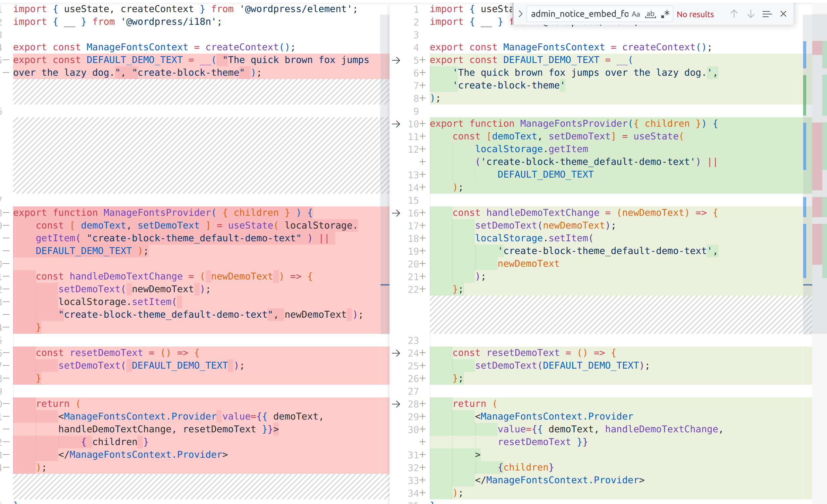Screen dimensions: 827x504
Task: Close the find widget
Action: pos(783,14)
